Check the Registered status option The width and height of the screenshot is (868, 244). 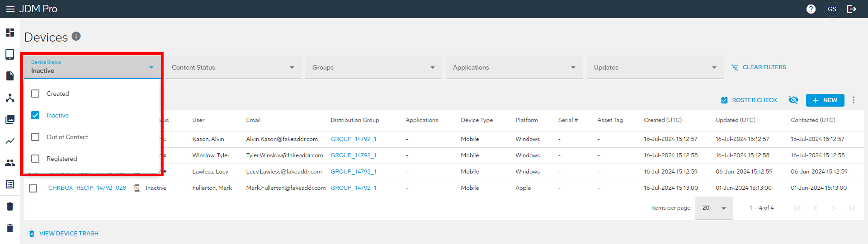[35, 158]
